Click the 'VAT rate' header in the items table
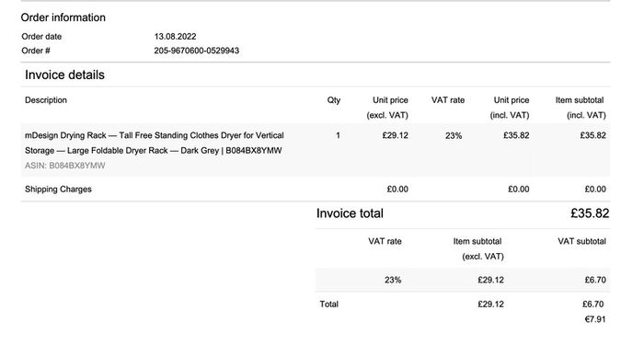Image resolution: width=644 pixels, height=345 pixels. point(448,100)
